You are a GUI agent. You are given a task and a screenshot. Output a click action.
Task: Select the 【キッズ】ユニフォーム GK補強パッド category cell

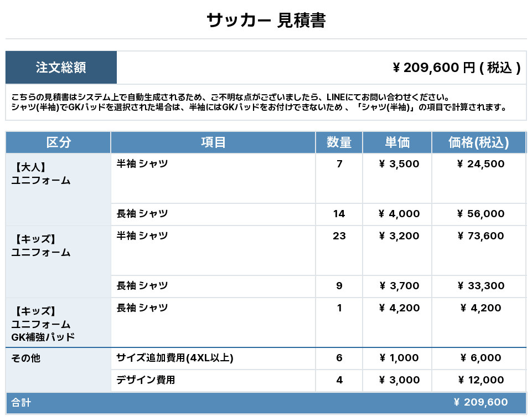tap(58, 324)
